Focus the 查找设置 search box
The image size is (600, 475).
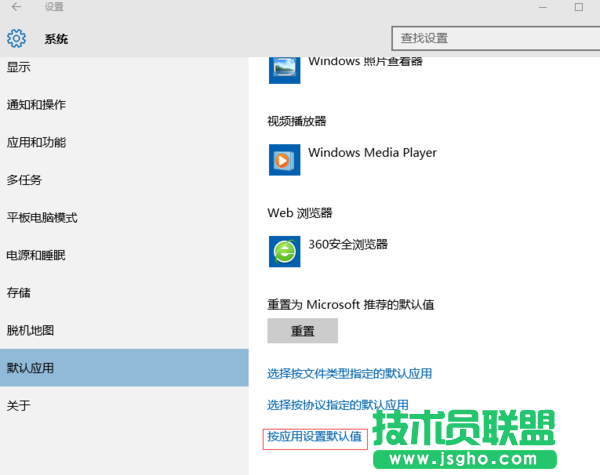click(x=496, y=38)
